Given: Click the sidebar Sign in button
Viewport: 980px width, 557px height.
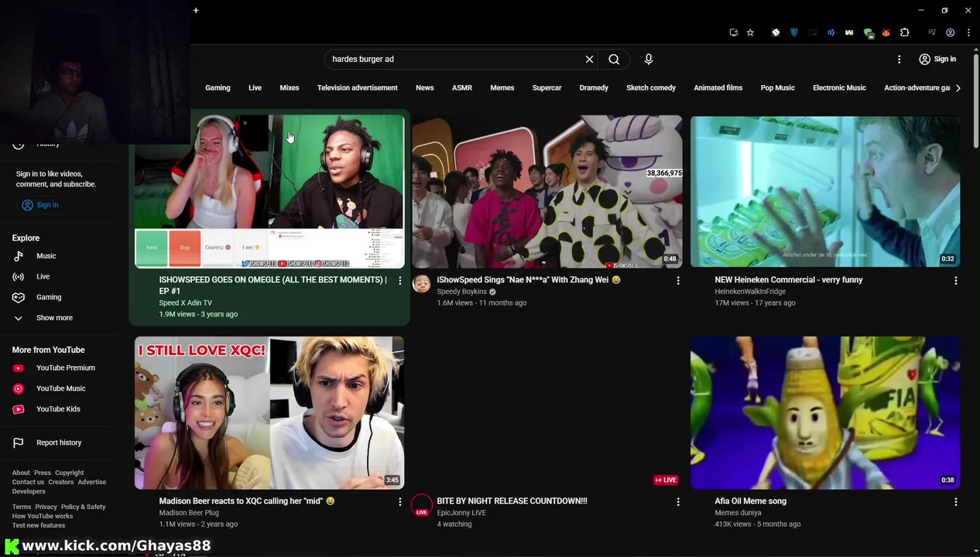Looking at the screenshot, I should point(40,205).
